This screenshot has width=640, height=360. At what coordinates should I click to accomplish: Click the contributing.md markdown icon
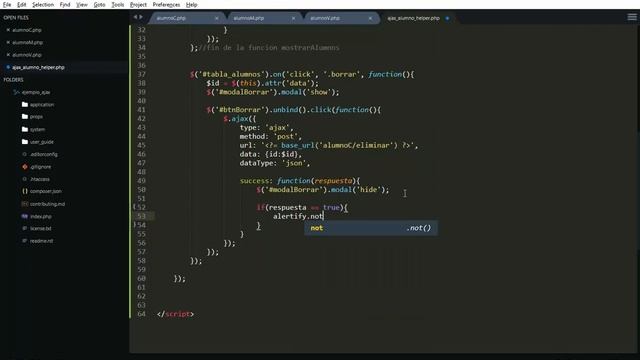24,204
